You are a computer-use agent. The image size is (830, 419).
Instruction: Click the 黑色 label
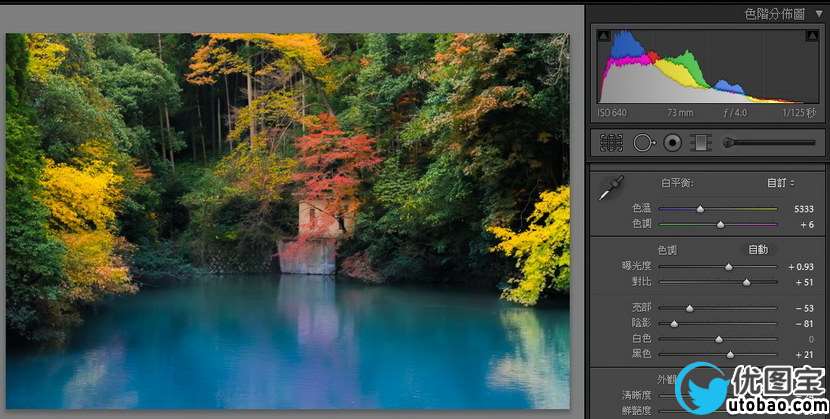(x=642, y=354)
